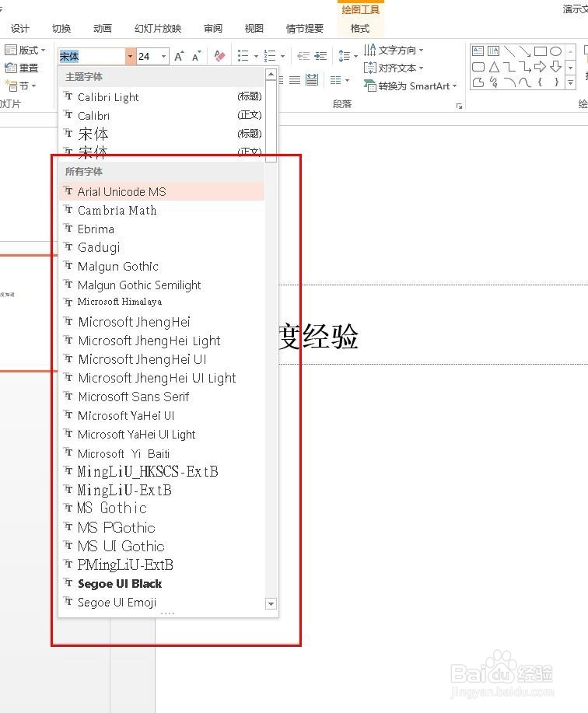Viewport: 588px width, 713px height.
Task: Select the down block arrow shape
Action: tap(555, 67)
